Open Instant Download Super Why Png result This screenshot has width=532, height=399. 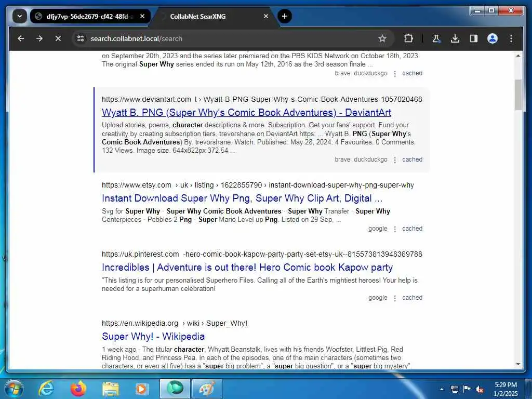(242, 198)
